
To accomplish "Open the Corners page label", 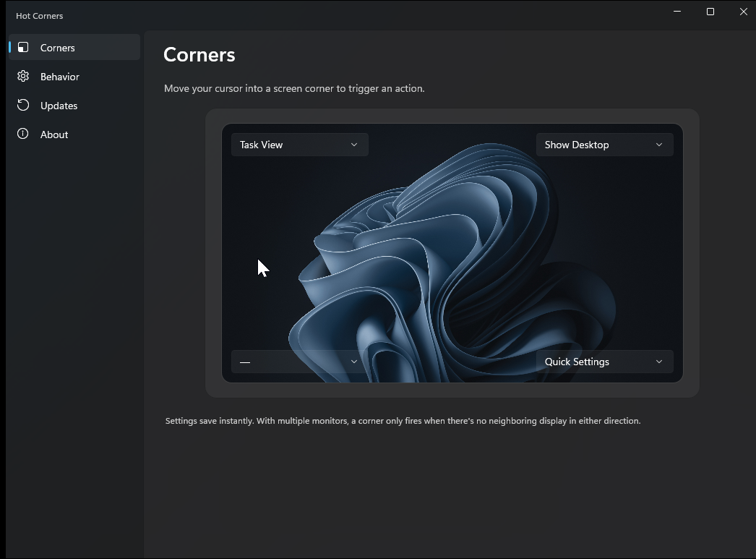I will point(57,48).
